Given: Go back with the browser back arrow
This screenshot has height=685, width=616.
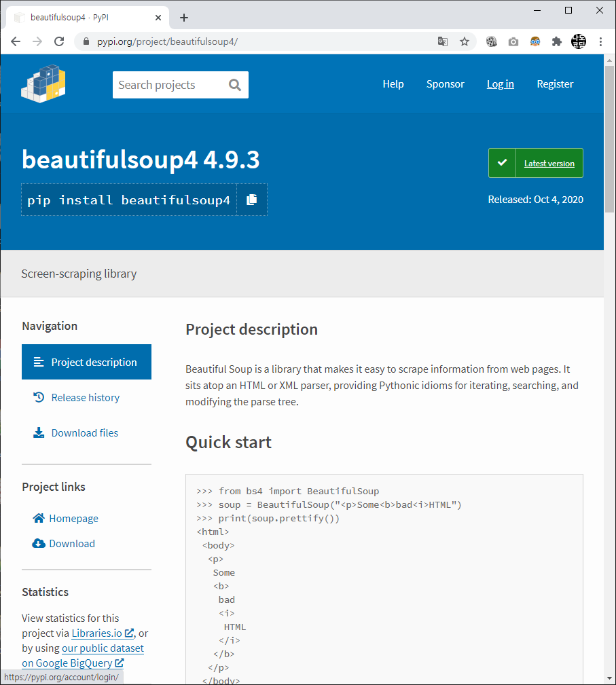Looking at the screenshot, I should tap(16, 41).
